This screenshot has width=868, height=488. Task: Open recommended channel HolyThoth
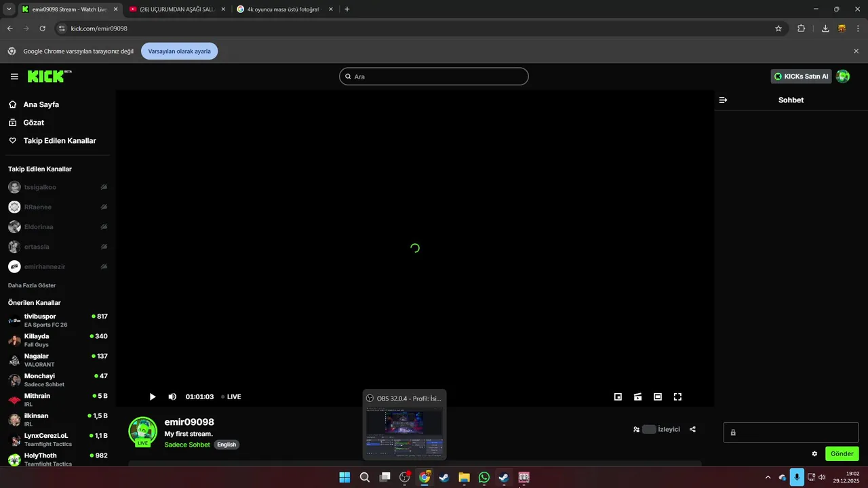pos(58,459)
